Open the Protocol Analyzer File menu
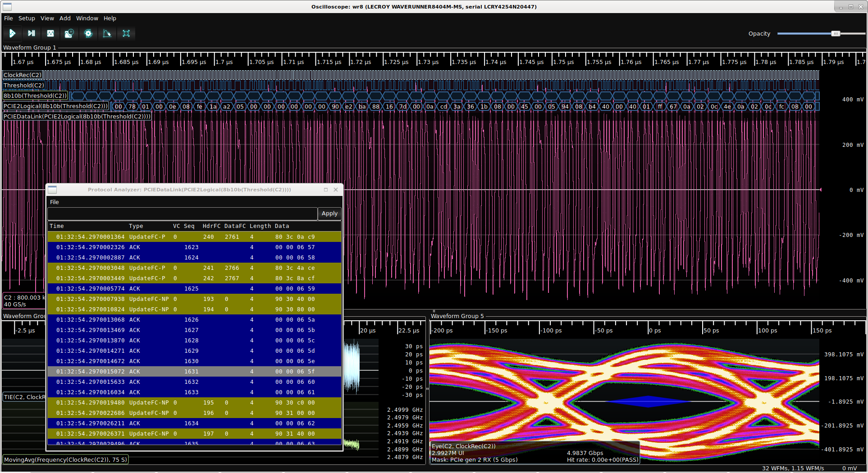The image size is (868, 473). tap(55, 202)
